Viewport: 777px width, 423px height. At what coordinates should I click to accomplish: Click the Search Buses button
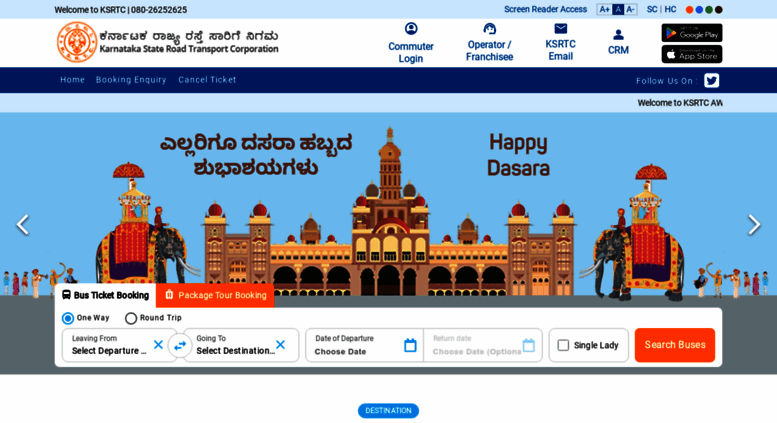(x=675, y=345)
